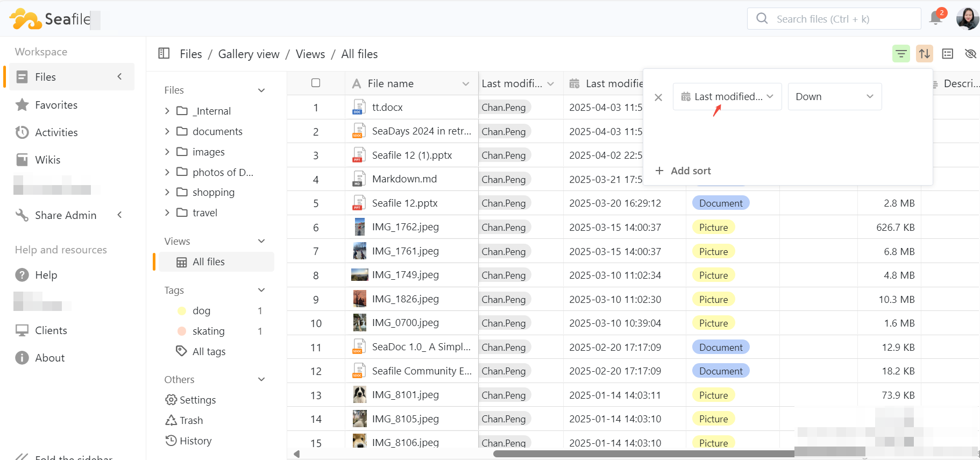Expand the documents folder in the tree

tap(167, 131)
